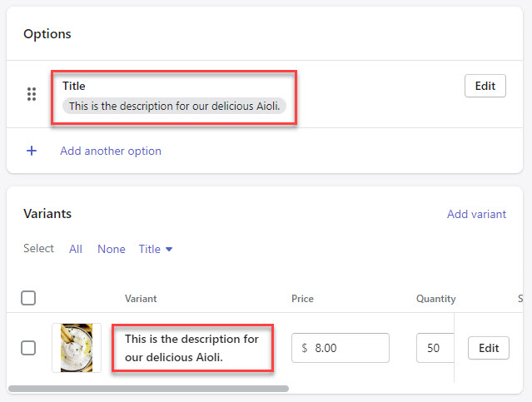Click the variant name text in table row
Image resolution: width=532 pixels, height=402 pixels.
[191, 348]
